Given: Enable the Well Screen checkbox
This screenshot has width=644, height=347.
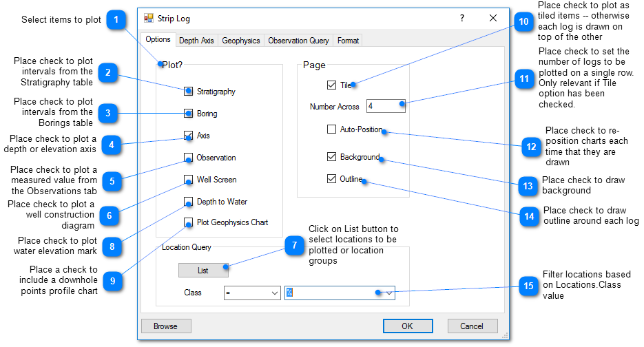Looking at the screenshot, I should pos(189,180).
